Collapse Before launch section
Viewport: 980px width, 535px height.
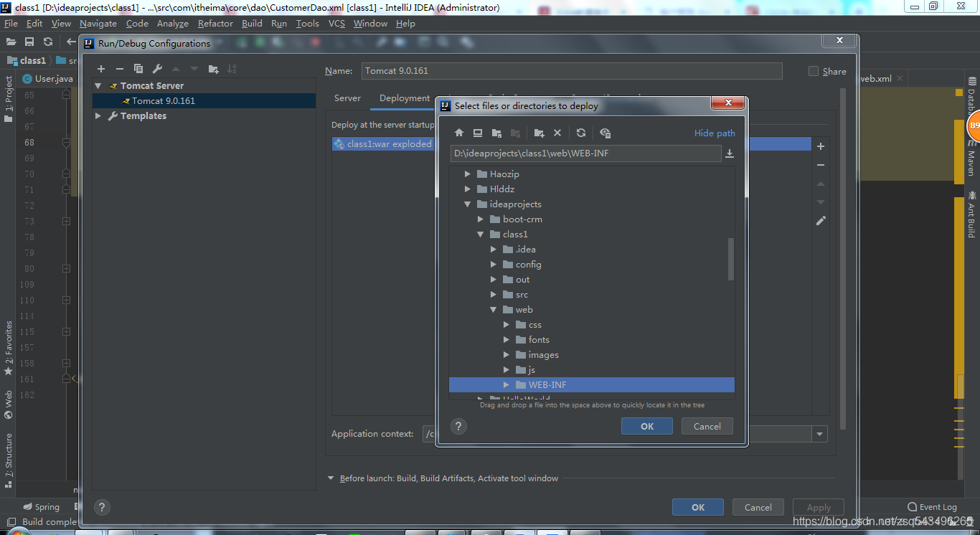(331, 478)
